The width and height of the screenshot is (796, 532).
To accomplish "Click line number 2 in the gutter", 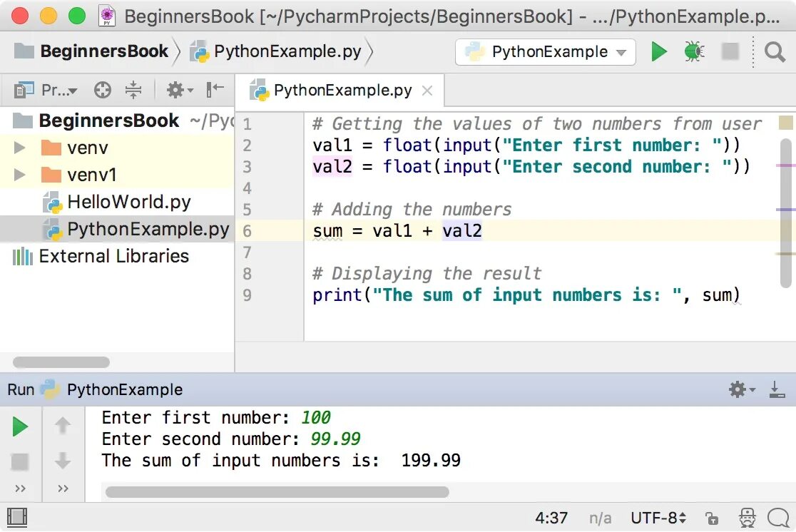I will click(x=248, y=145).
